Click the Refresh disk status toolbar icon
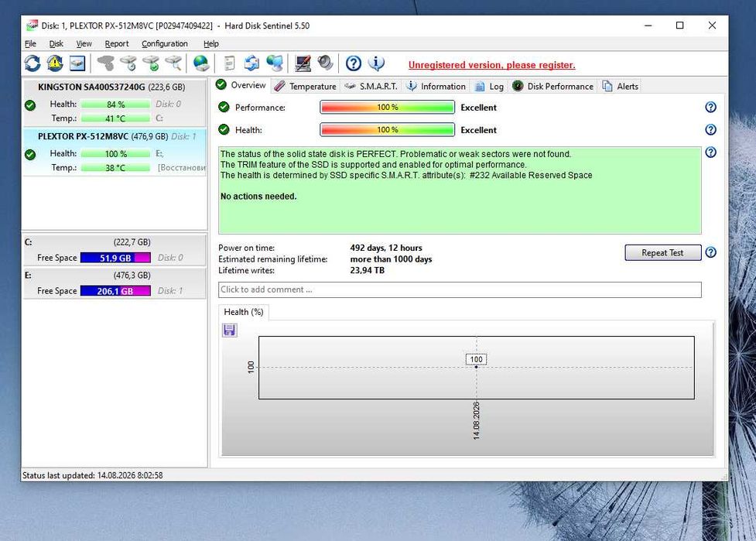 tap(32, 63)
